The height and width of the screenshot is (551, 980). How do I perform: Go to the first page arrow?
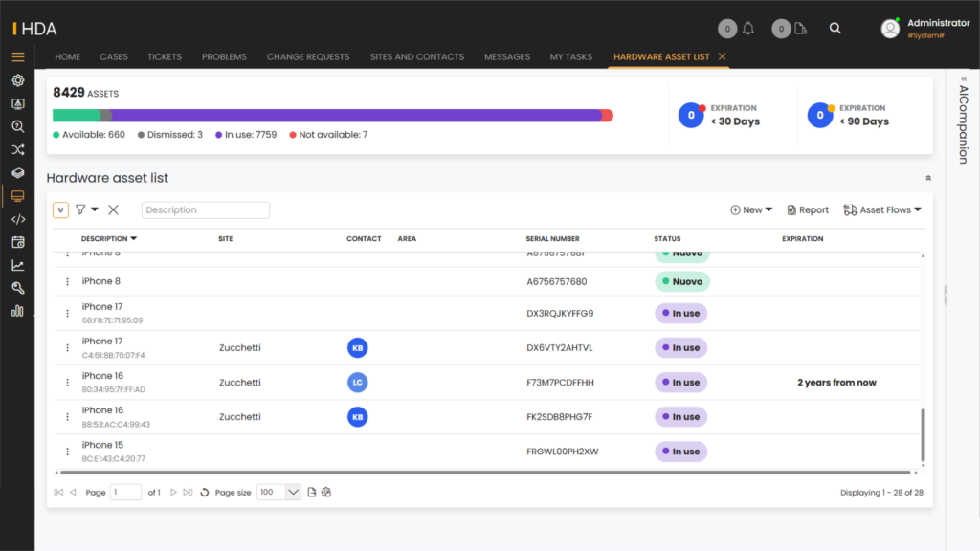[58, 493]
